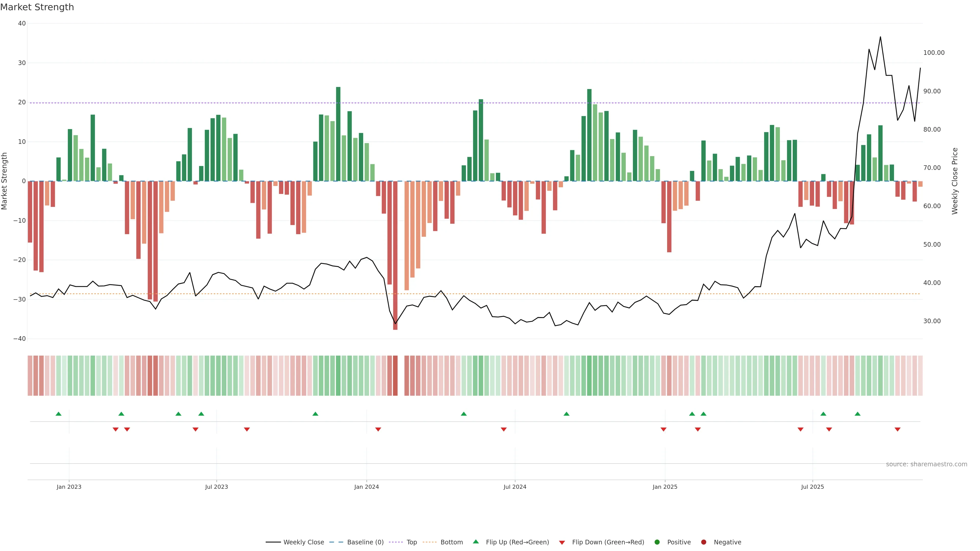Click the tallest green bar near 24
980x551 pixels.
pos(338,133)
